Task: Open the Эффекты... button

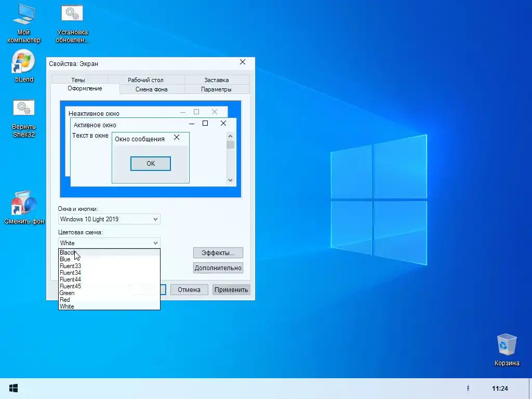Action: (218, 253)
